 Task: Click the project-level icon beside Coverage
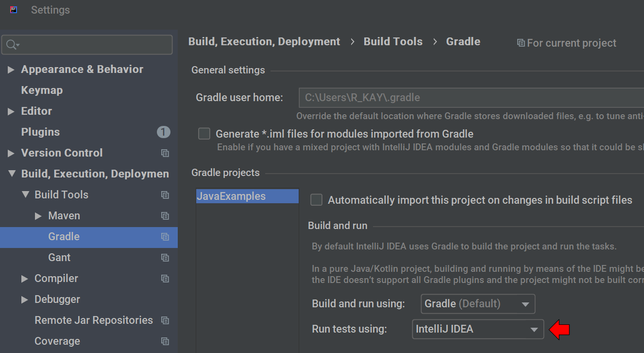tap(165, 341)
